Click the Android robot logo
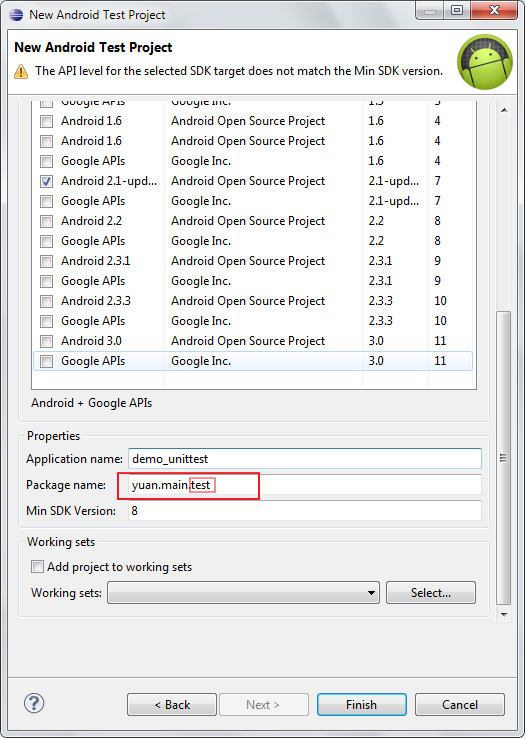525x738 pixels. tap(485, 62)
